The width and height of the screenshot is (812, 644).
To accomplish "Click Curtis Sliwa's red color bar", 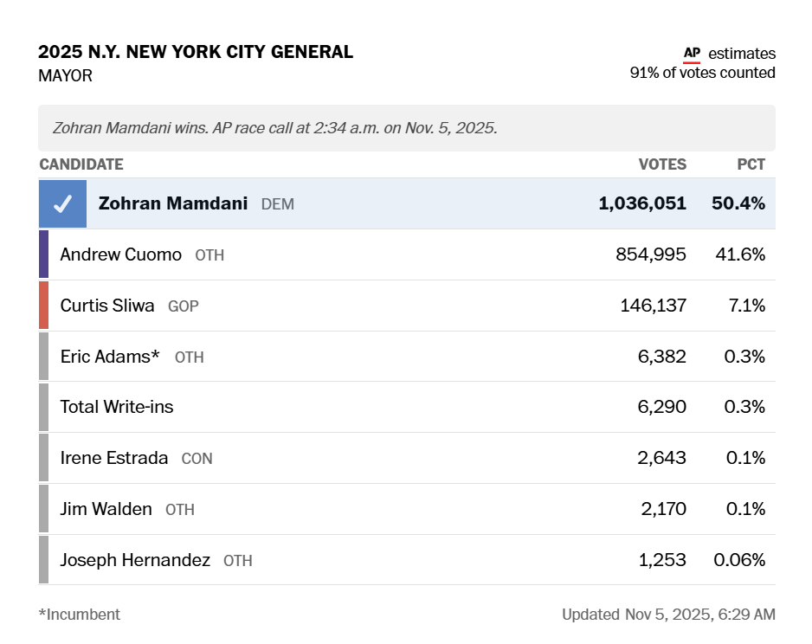I will click(x=43, y=306).
